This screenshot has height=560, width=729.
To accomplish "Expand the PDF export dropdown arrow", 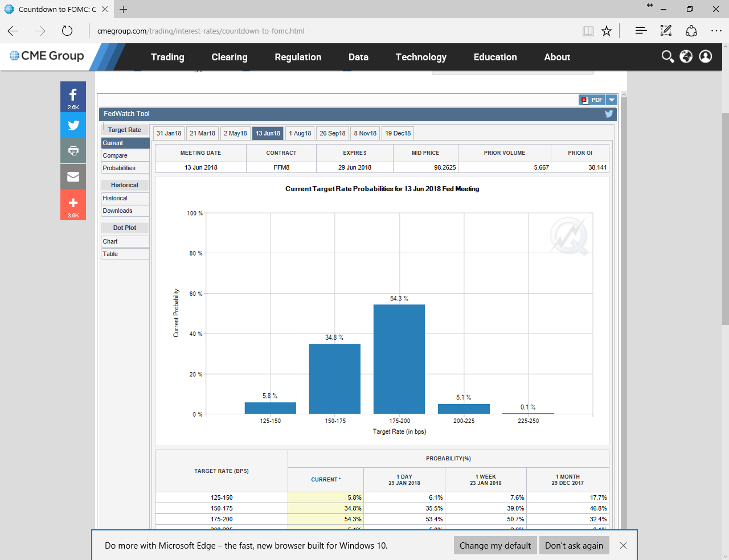I will (612, 100).
